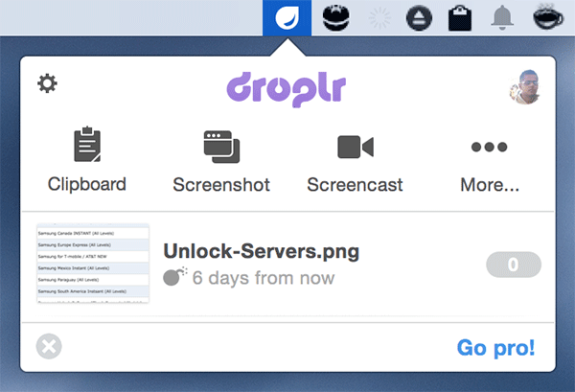Screen dimensions: 575x392
Task: Open Droplr settings gear
Action: [47, 83]
